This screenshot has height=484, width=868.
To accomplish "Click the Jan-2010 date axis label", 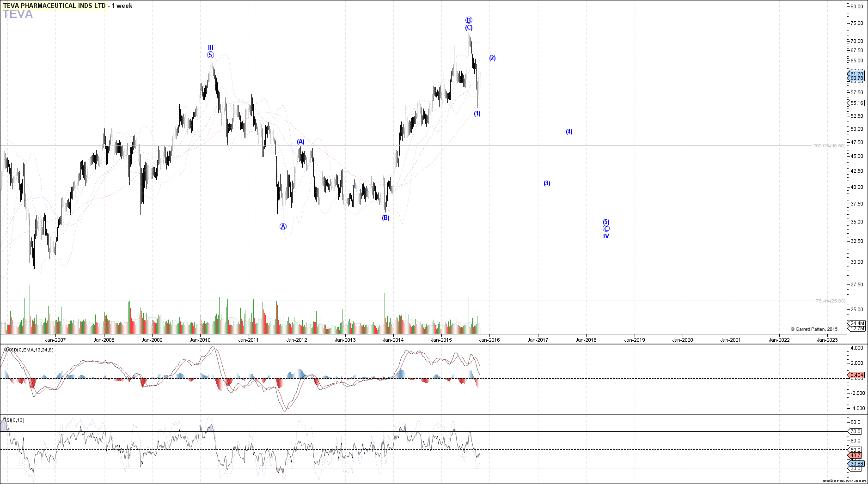I will [x=200, y=340].
